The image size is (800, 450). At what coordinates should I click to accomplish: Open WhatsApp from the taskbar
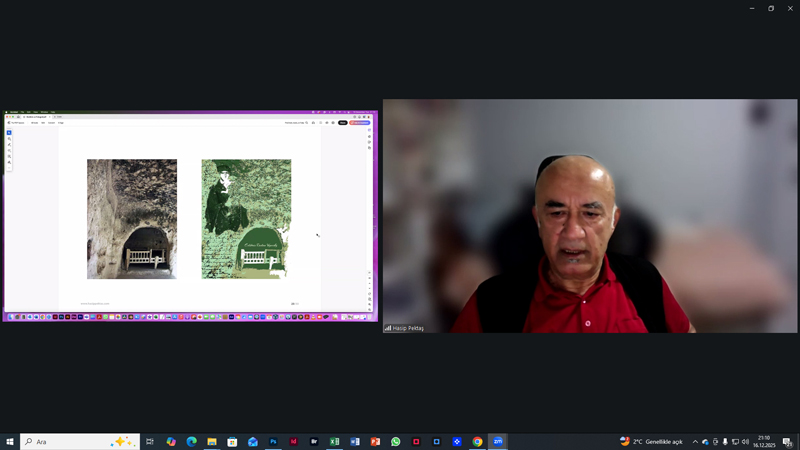click(396, 441)
